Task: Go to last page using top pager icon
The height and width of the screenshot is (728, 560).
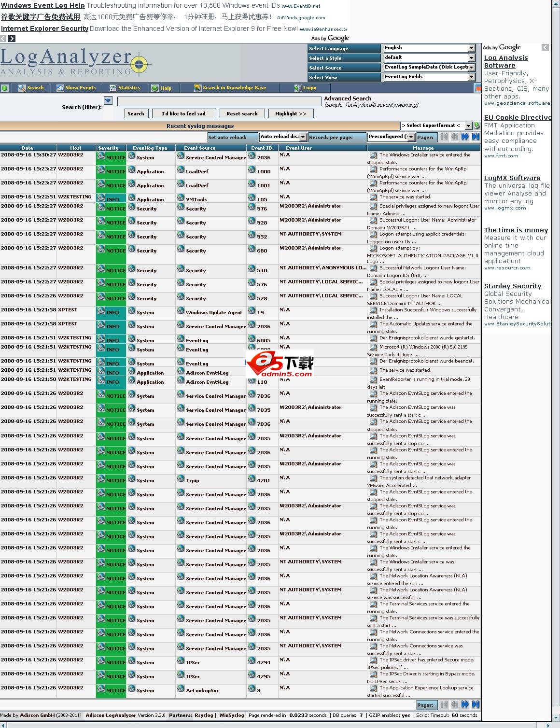Action: tap(476, 137)
